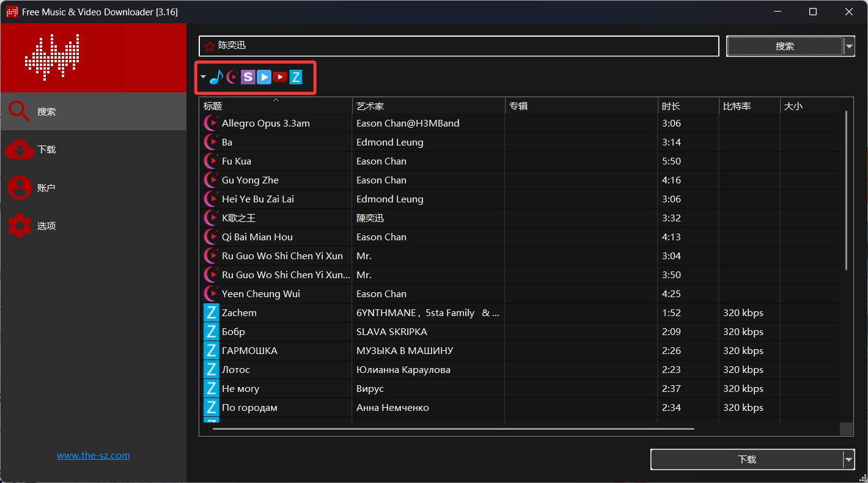Click the artist Вирус

pos(370,389)
